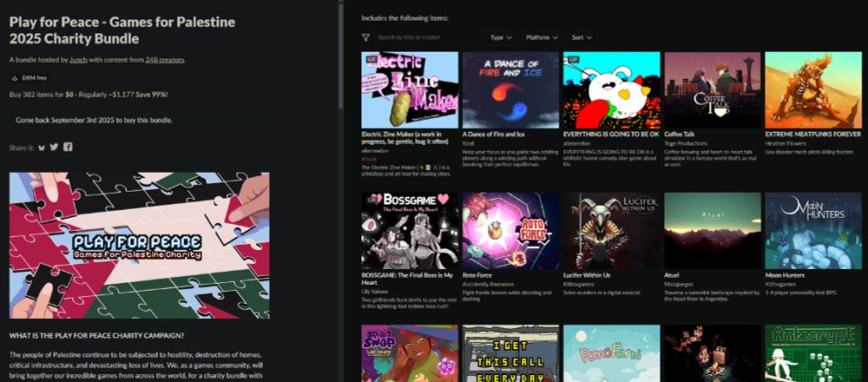868x382 pixels.
Task: Share bundle on Facebook icon
Action: point(68,147)
